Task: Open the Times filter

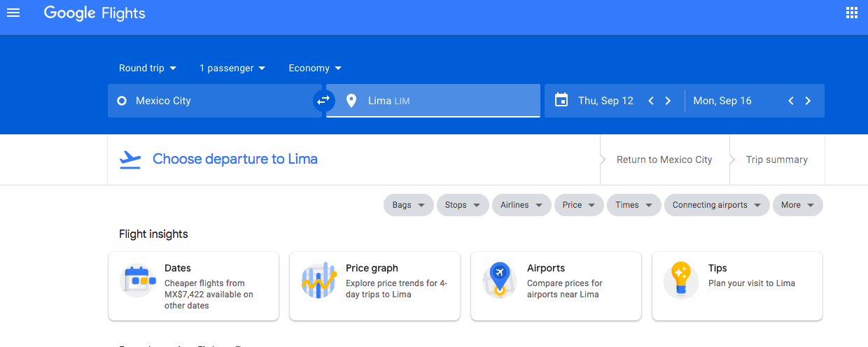Action: (x=634, y=205)
